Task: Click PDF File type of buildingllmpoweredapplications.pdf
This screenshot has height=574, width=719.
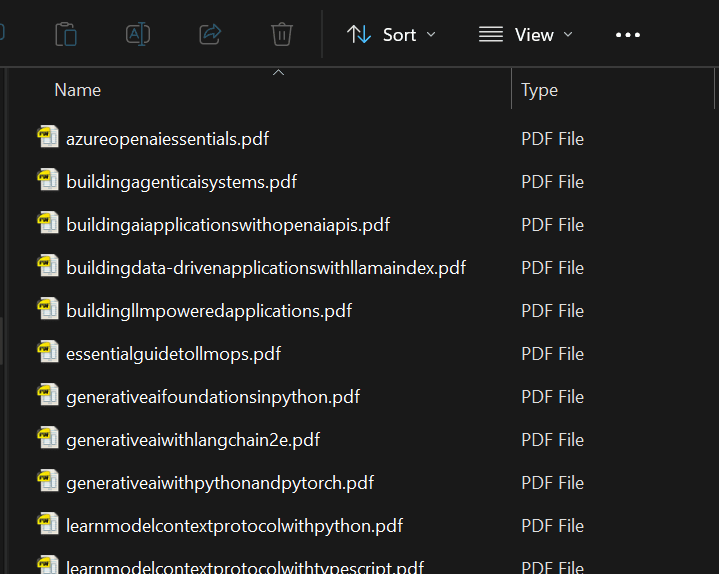Action: [553, 311]
